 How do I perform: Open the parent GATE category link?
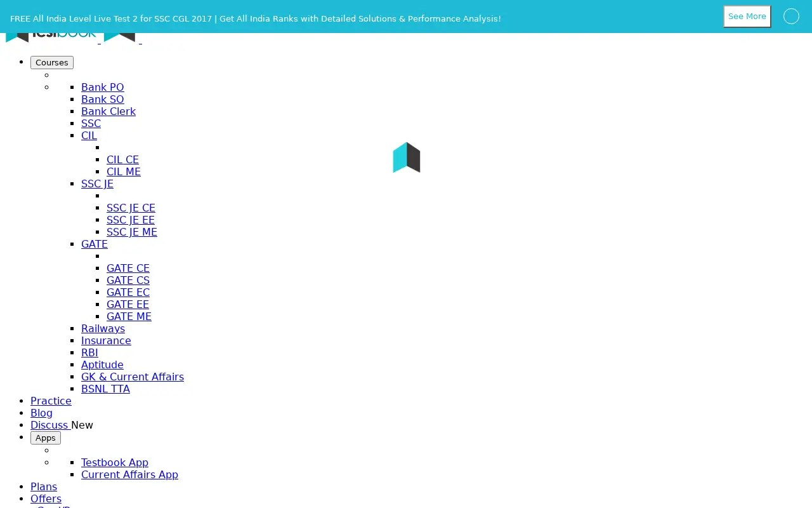[95, 244]
